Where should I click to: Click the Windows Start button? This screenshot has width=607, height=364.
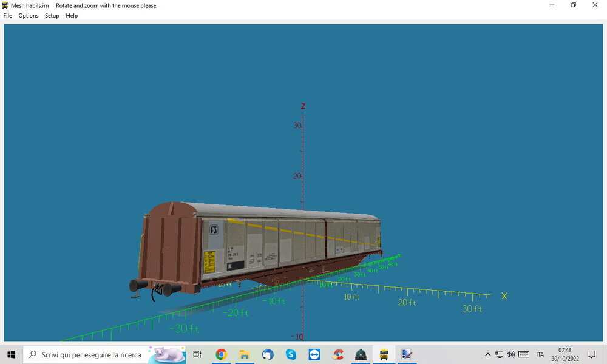click(11, 354)
